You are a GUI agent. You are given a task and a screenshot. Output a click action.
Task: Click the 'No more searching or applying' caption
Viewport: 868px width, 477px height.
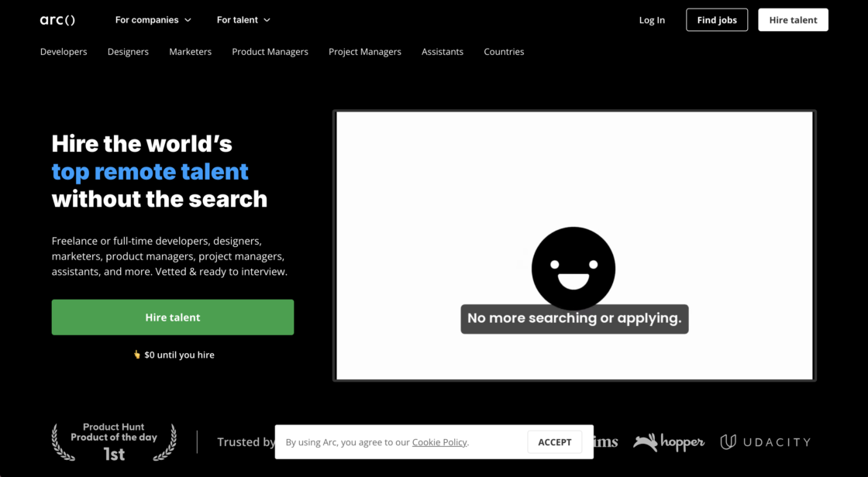tap(573, 318)
